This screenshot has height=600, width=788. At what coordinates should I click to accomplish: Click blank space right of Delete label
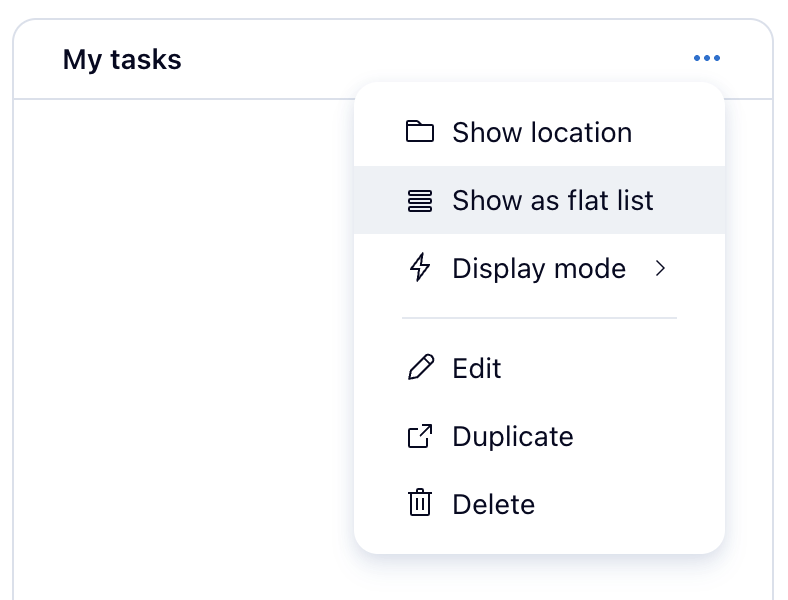tap(630, 504)
